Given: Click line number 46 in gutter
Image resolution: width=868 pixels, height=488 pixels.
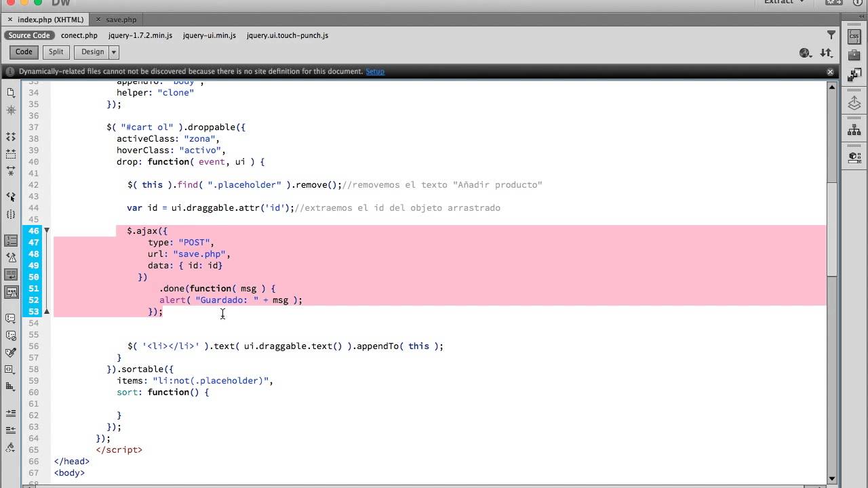Looking at the screenshot, I should [x=33, y=231].
